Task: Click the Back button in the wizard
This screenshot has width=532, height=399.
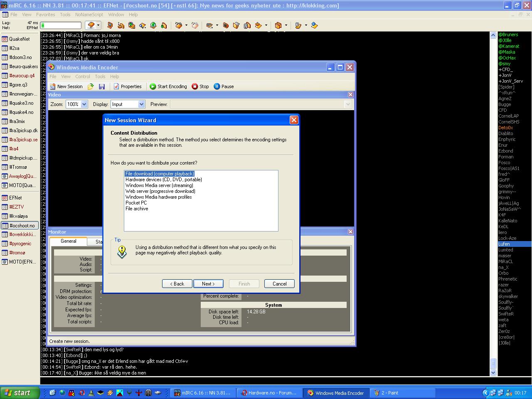Action: pyautogui.click(x=177, y=284)
